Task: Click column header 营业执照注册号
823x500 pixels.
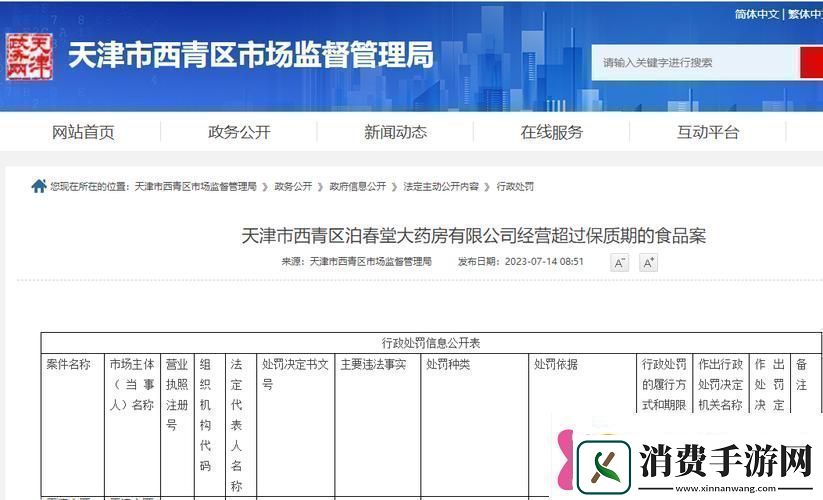Action: pyautogui.click(x=177, y=395)
